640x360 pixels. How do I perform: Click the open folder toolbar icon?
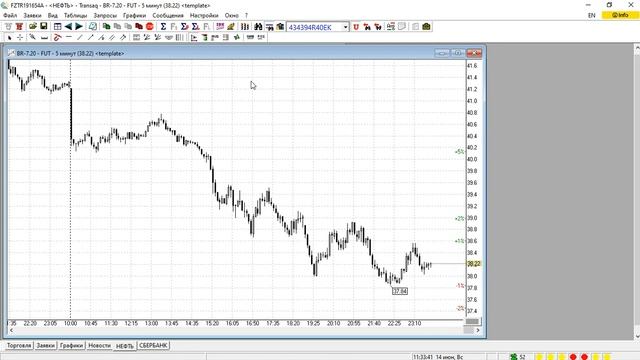pyautogui.click(x=33, y=27)
